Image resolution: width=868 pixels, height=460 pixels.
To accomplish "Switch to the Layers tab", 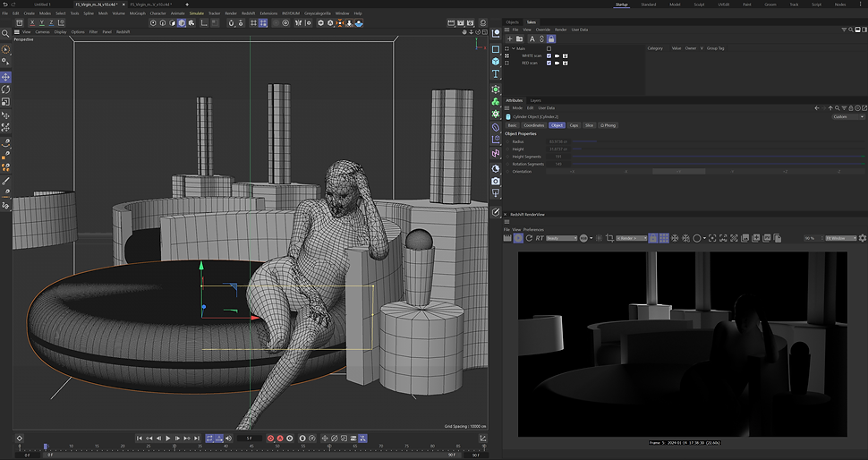I will click(x=535, y=101).
